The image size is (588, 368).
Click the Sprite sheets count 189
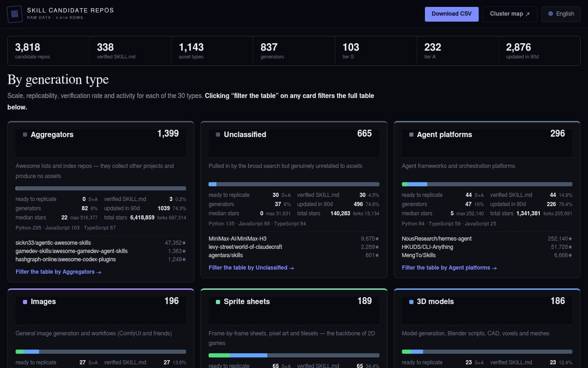pos(364,301)
